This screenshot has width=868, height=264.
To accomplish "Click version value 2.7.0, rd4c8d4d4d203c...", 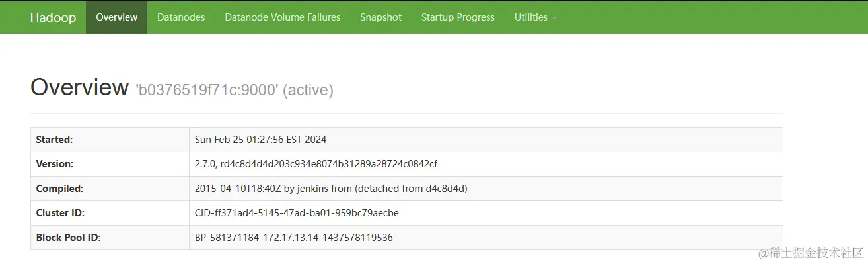I will pos(316,164).
